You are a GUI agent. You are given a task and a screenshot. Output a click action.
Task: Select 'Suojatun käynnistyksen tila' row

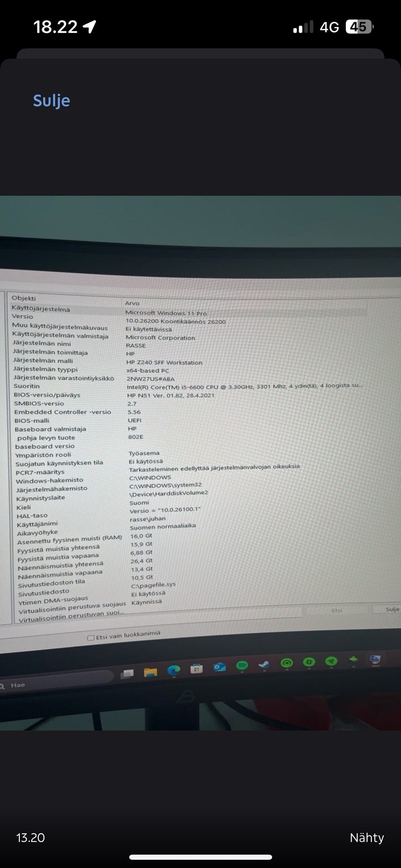coord(59,463)
